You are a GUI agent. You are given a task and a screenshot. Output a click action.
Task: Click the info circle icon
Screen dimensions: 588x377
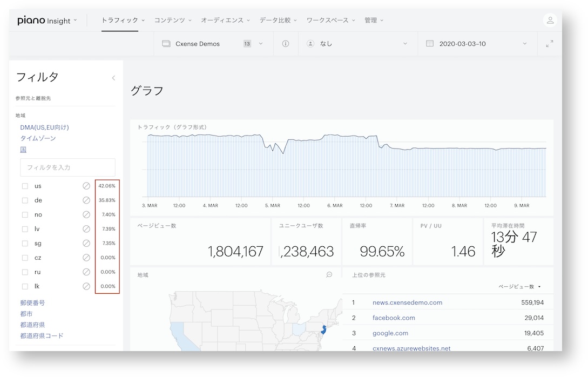[x=286, y=44]
